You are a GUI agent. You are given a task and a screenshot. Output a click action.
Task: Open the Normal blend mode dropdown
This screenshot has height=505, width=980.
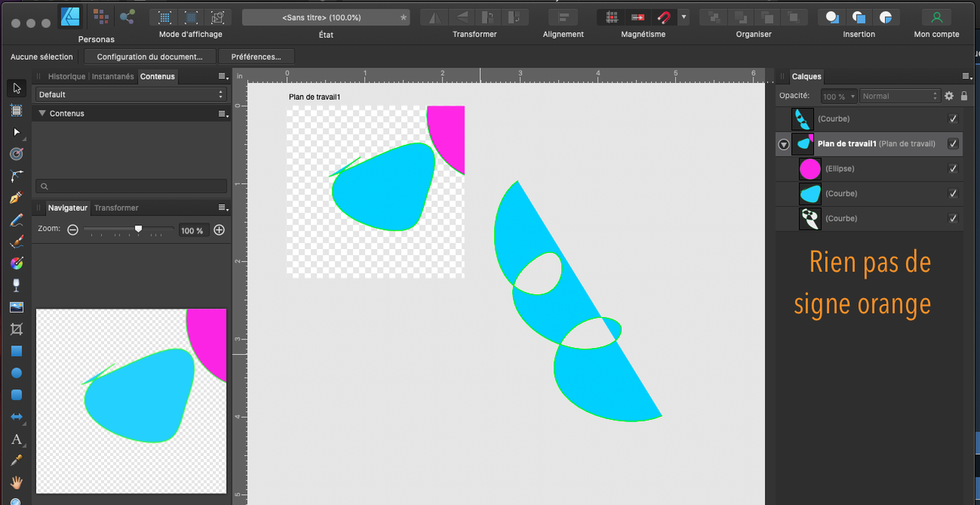[x=899, y=96]
